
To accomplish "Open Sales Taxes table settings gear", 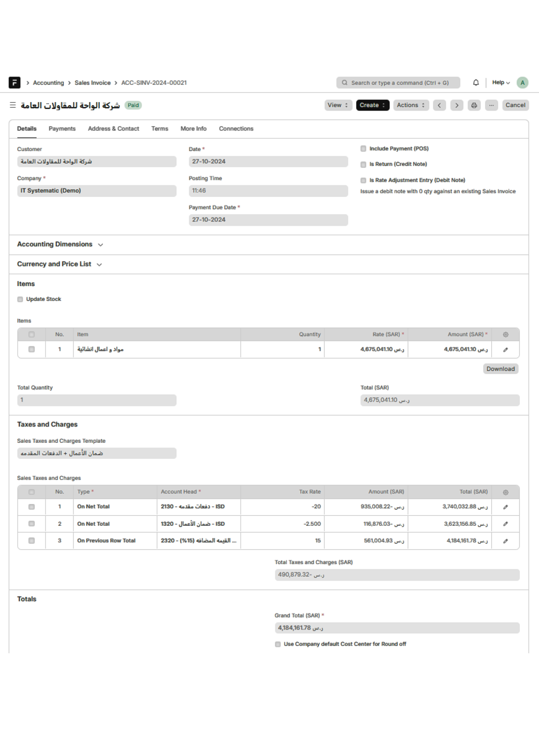I will click(505, 492).
